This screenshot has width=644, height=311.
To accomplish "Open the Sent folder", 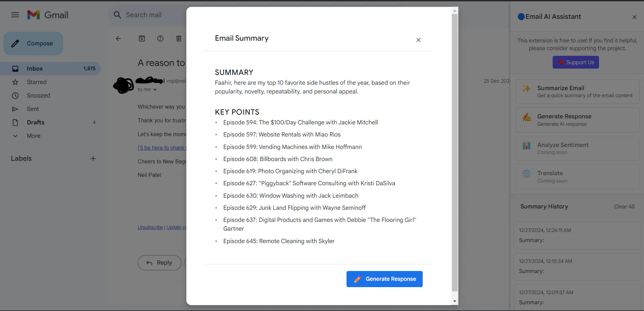I will click(x=50, y=109).
